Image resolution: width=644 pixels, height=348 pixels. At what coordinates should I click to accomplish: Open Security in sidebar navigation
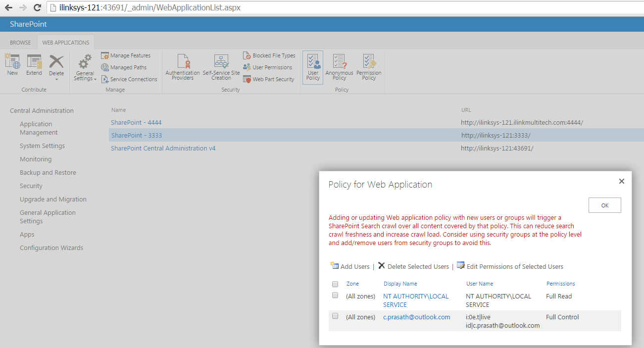[31, 186]
